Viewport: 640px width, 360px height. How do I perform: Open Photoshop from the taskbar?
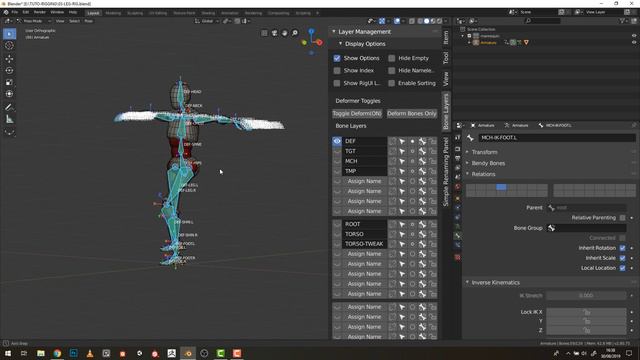73,353
